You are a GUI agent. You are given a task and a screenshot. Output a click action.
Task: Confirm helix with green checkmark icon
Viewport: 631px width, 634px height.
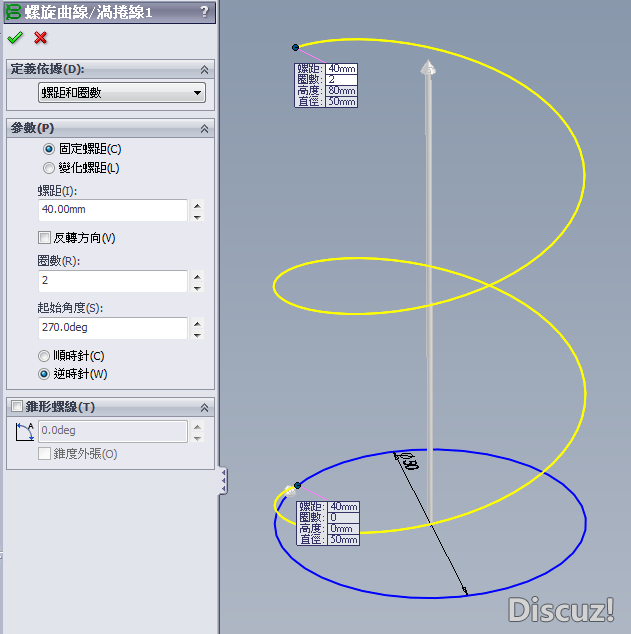click(x=15, y=38)
